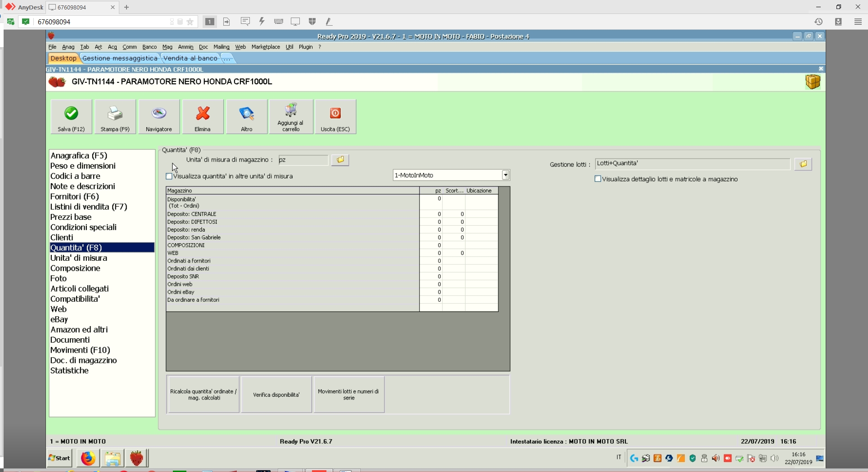Toggle Visualizza quantita' in altre unita' checkbox
868x472 pixels.
(169, 177)
